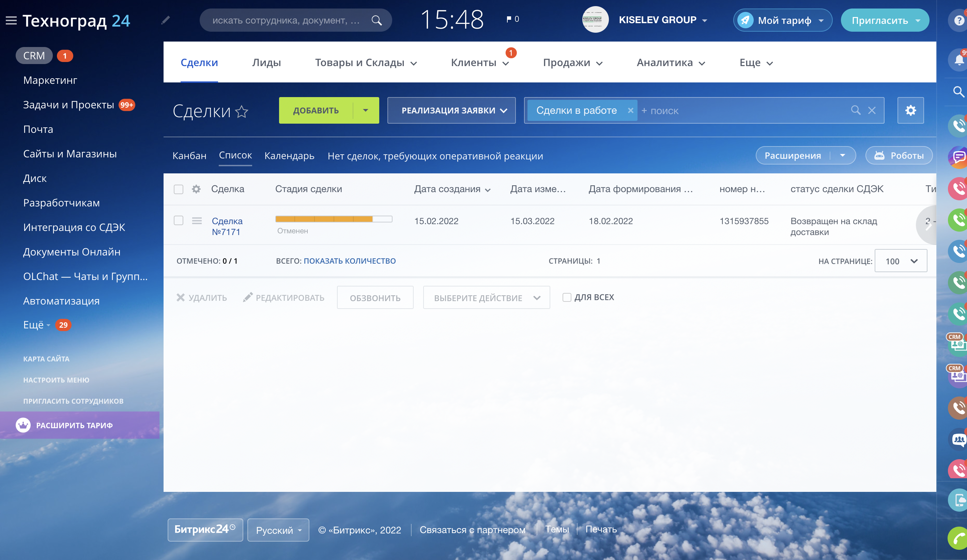Click the Добавить button
The width and height of the screenshot is (967, 560).
(316, 110)
